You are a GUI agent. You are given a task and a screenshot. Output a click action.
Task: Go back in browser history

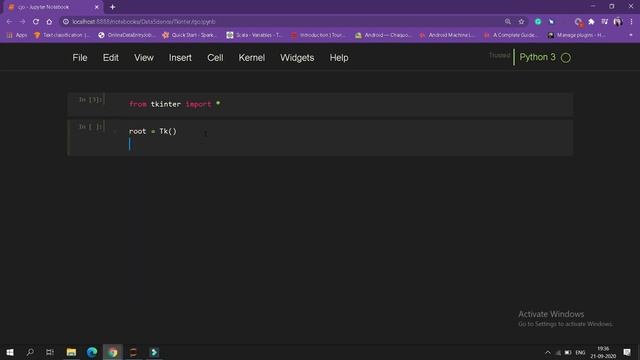9,22
